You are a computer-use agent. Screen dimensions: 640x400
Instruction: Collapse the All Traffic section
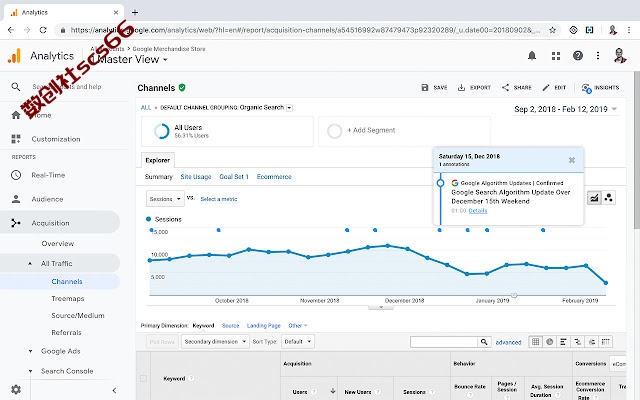coord(30,264)
